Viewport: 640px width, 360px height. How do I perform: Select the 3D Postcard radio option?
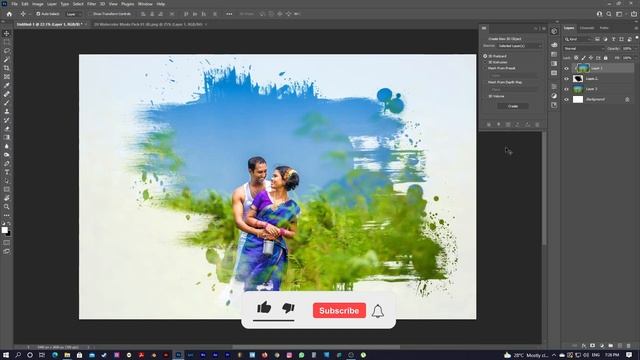[x=485, y=56]
